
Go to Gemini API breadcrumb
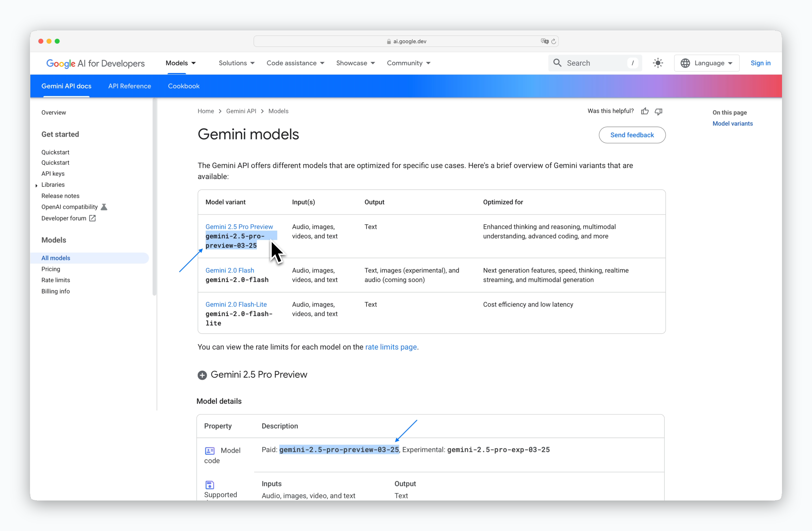pos(241,111)
